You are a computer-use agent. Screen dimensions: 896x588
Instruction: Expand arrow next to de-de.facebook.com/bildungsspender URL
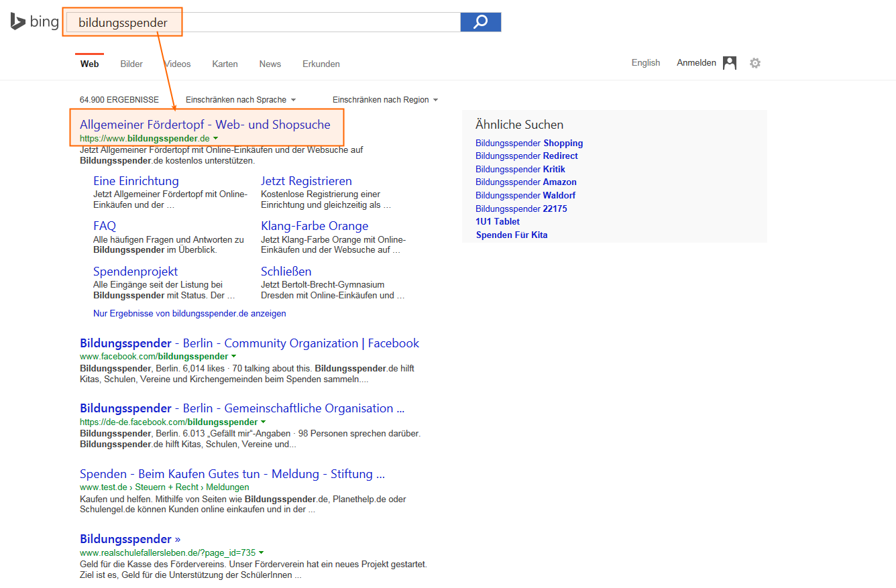[263, 422]
